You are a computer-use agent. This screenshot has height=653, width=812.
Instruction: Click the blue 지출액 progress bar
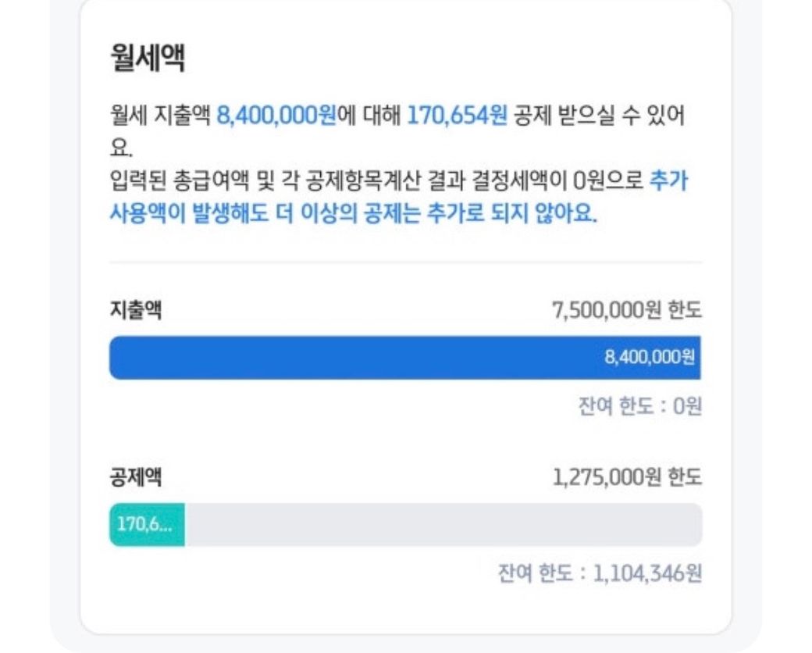(351, 358)
